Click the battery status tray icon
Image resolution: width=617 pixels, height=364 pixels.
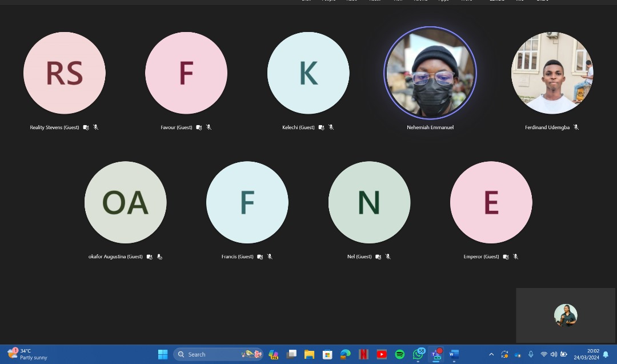[x=564, y=354]
